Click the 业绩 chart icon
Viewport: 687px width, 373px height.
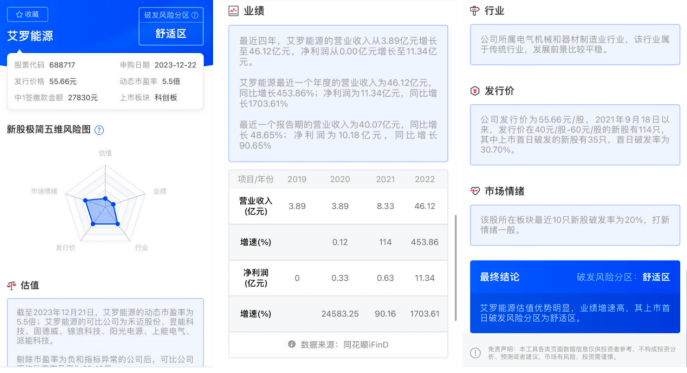[x=234, y=11]
